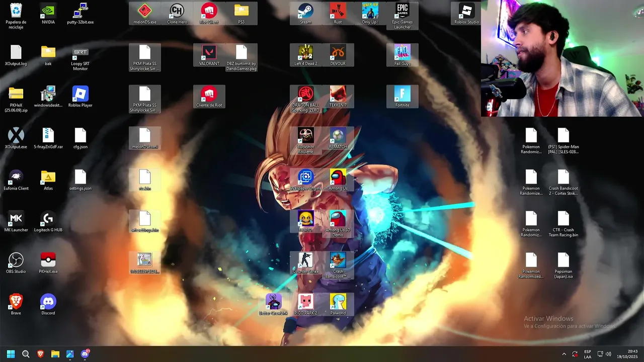Open the volume control in the tray
The height and width of the screenshot is (362, 644).
(609, 354)
